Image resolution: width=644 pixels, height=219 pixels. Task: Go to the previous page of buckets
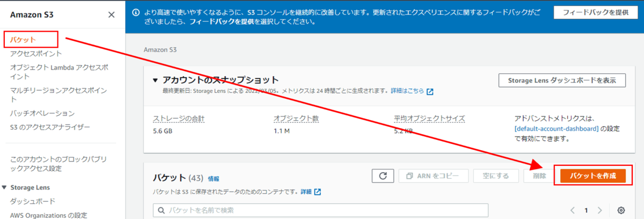(x=573, y=210)
